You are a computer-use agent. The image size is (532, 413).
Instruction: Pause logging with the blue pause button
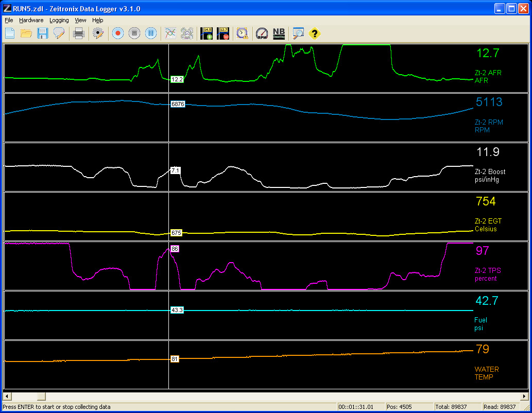tap(151, 33)
